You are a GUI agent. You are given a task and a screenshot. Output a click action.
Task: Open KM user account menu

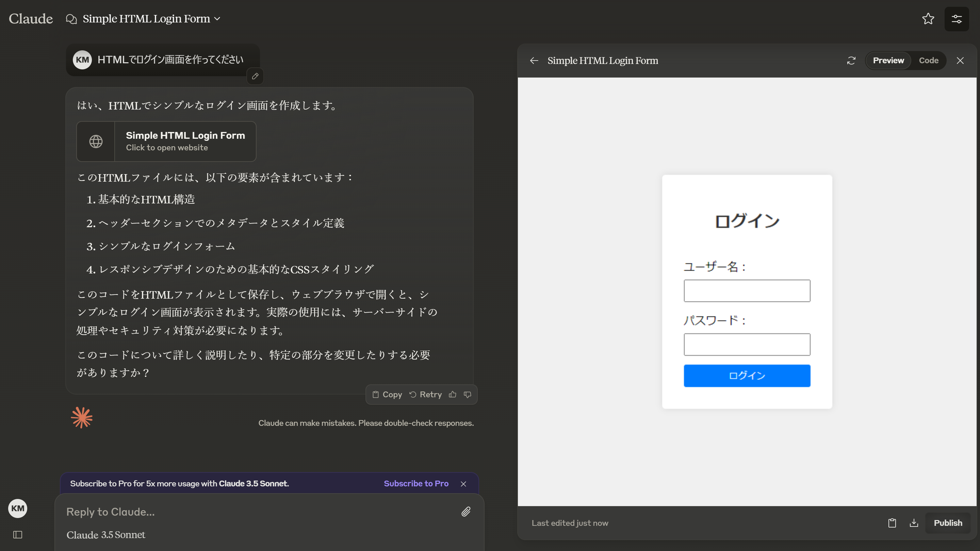click(17, 508)
